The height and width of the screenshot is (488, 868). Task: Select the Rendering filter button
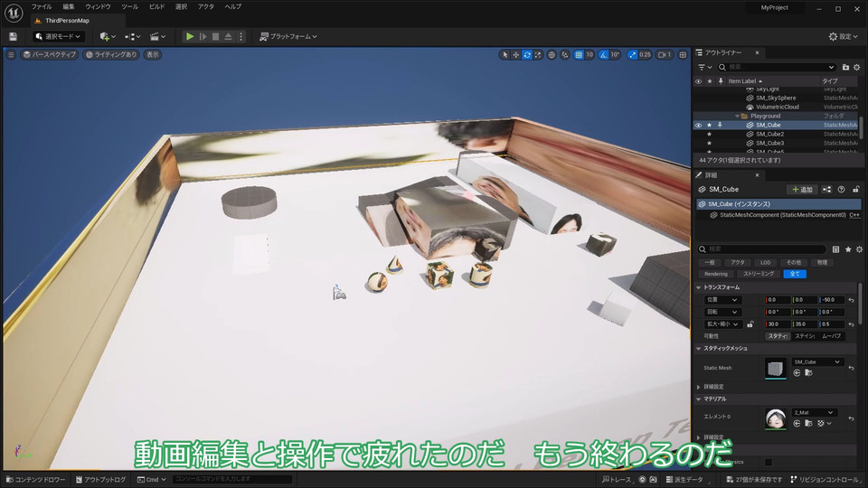point(716,274)
